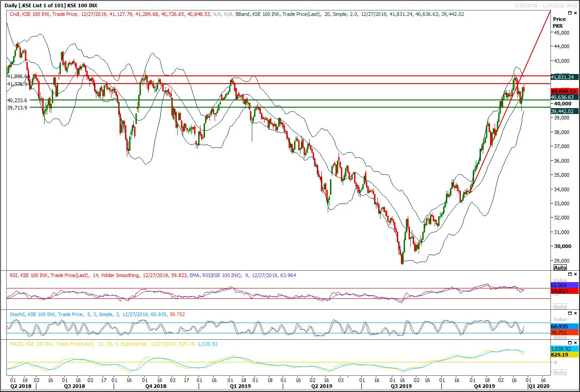The height and width of the screenshot is (392, 580).
Task: Click the Q2 2019 time axis label
Action: coord(321,387)
